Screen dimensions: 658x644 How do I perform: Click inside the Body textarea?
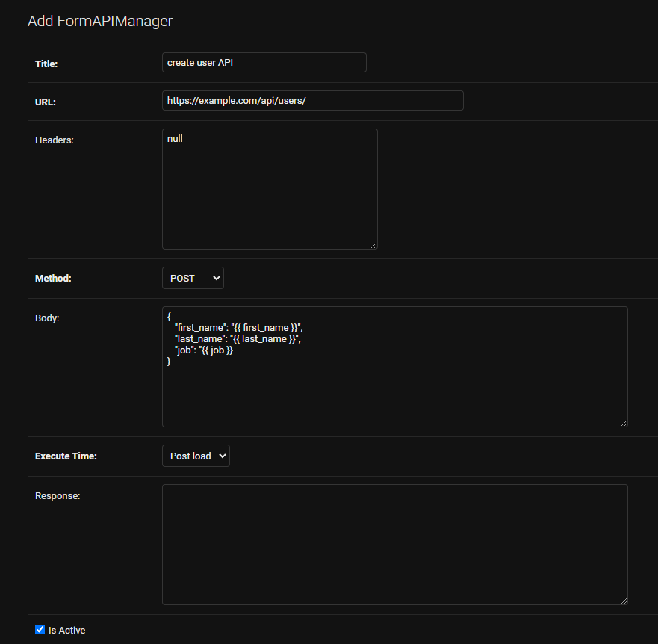tap(395, 367)
